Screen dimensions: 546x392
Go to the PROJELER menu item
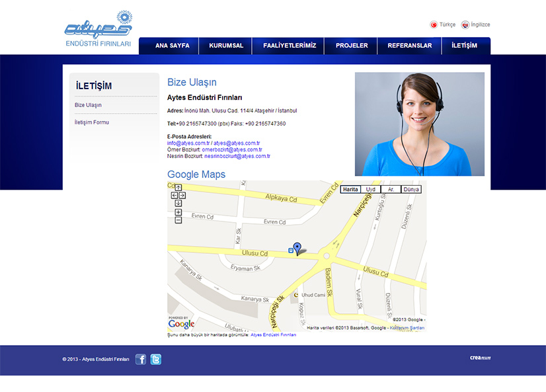point(352,46)
